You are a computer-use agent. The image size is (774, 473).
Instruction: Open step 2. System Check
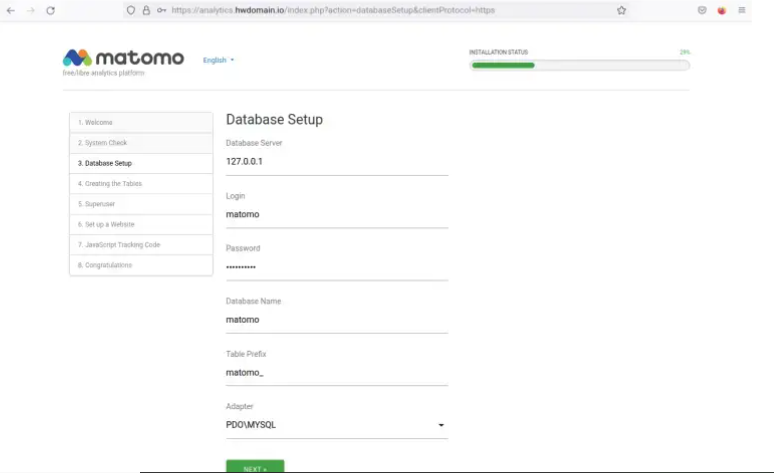point(141,143)
